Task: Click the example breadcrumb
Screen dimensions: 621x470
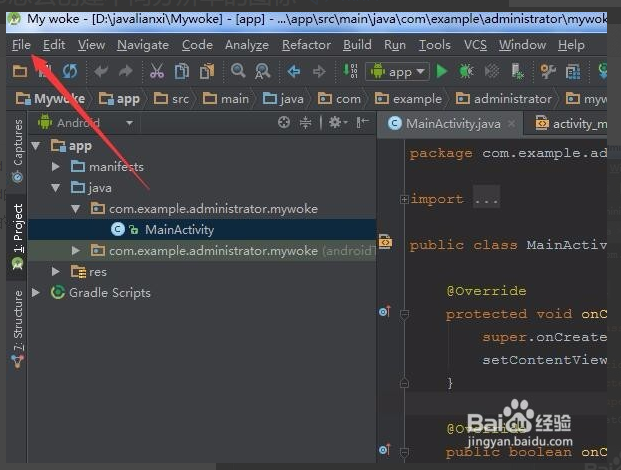Action: (x=408, y=99)
